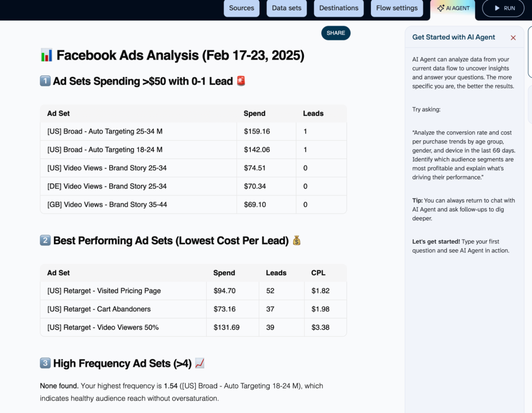This screenshot has height=413, width=532.
Task: Click the SHARE button
Action: [x=335, y=33]
